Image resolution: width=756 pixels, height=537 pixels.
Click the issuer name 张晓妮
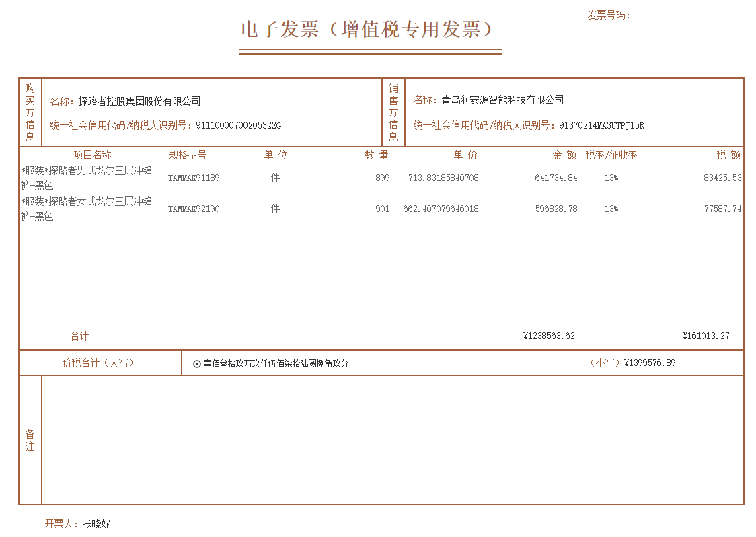(96, 524)
